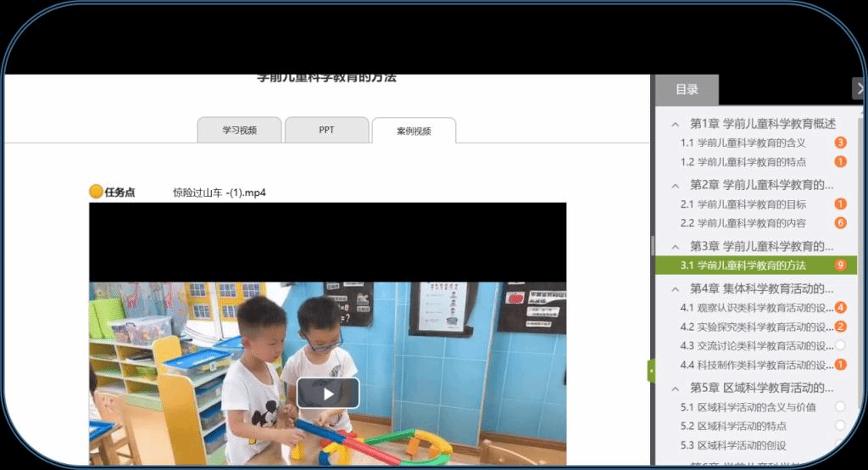Select the 目录 directory tab
Screen dimensions: 868x470
tap(687, 90)
